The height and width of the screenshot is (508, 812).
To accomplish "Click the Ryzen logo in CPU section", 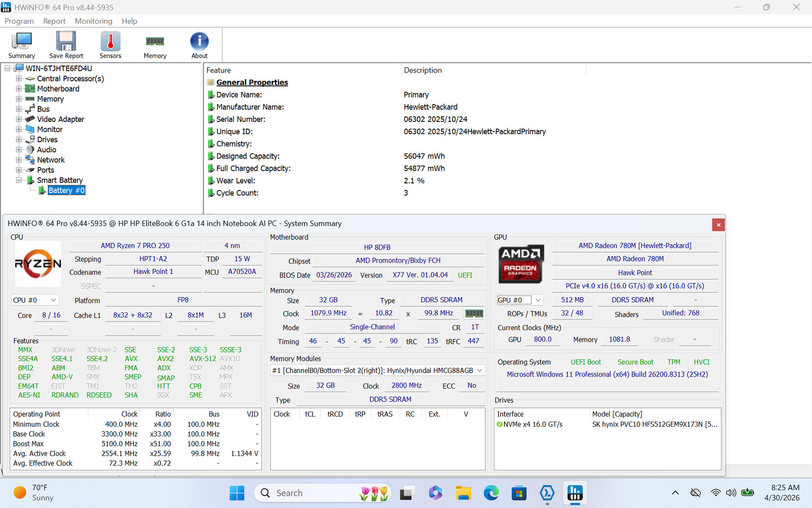I will 38,264.
